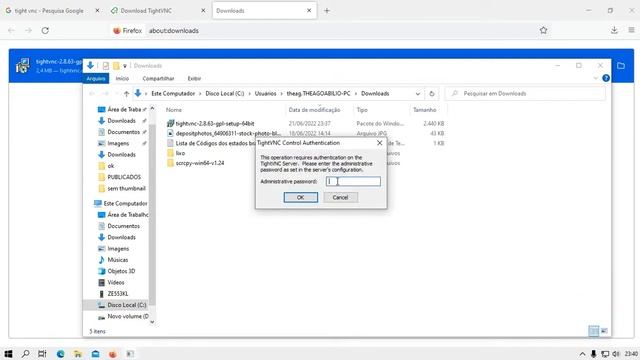Screen dimensions: 640x360
Task: Reload the Firefox page
Action: tap(45, 30)
